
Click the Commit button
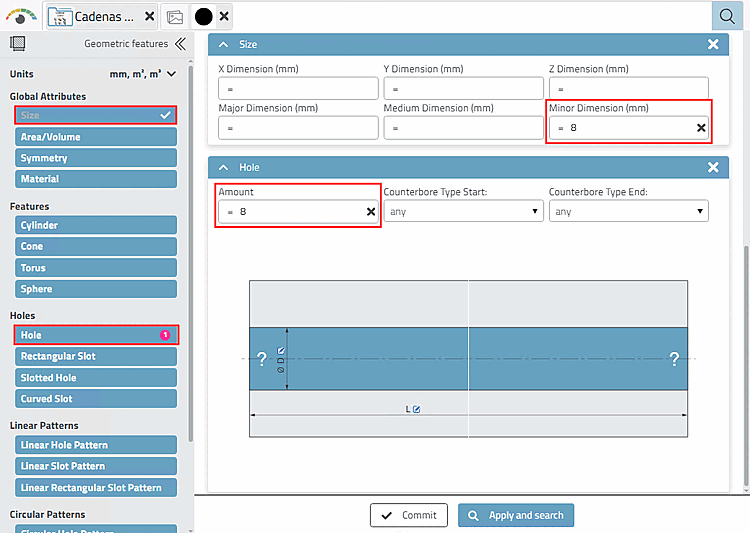click(x=408, y=515)
